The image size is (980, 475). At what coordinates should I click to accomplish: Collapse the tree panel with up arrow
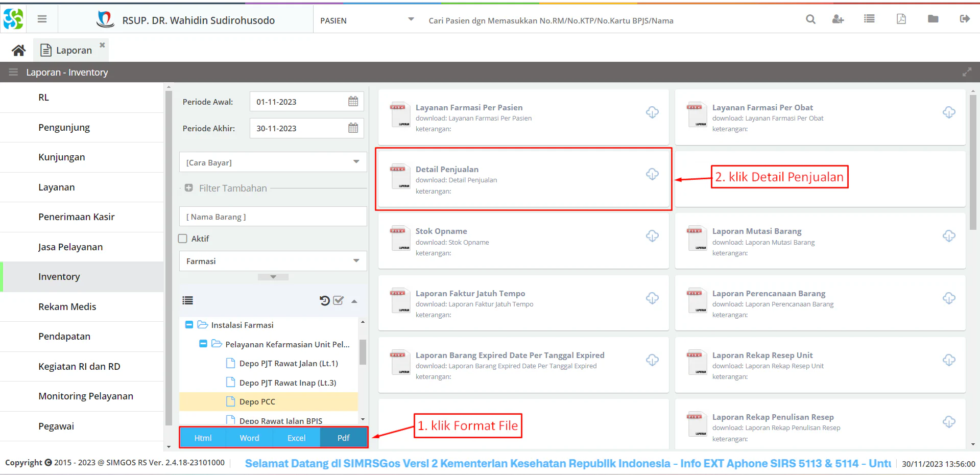pos(354,301)
